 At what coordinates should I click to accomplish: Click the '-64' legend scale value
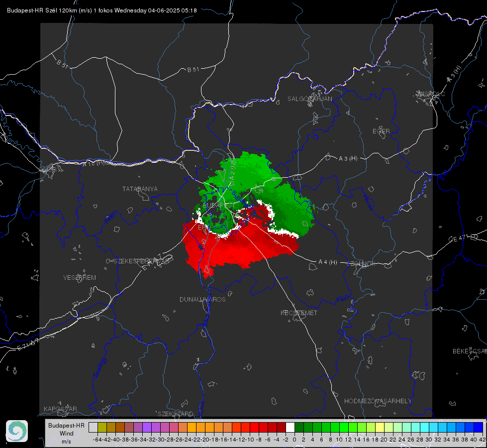[97, 440]
